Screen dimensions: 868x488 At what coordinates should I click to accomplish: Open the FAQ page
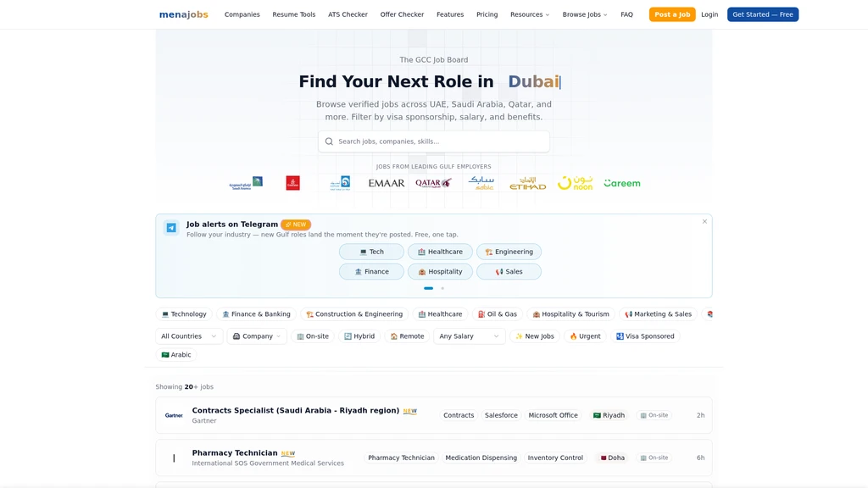[626, 14]
